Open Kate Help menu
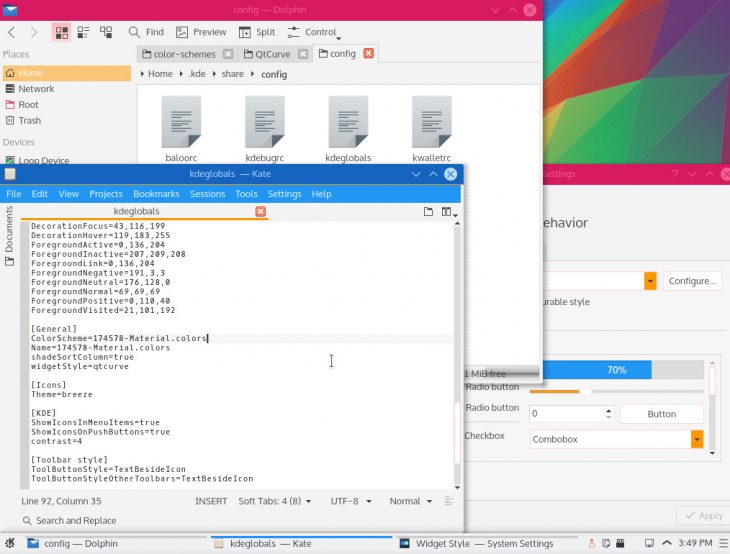 pos(321,194)
